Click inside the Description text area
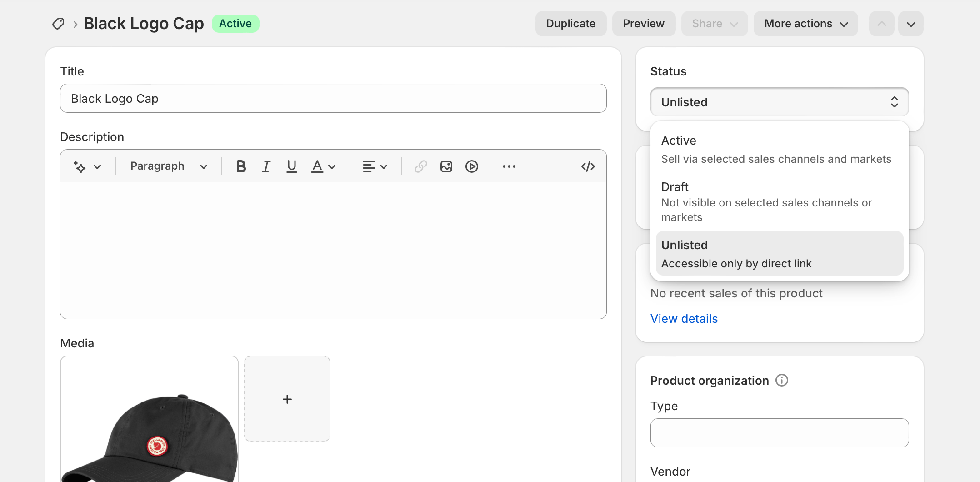 tap(333, 250)
